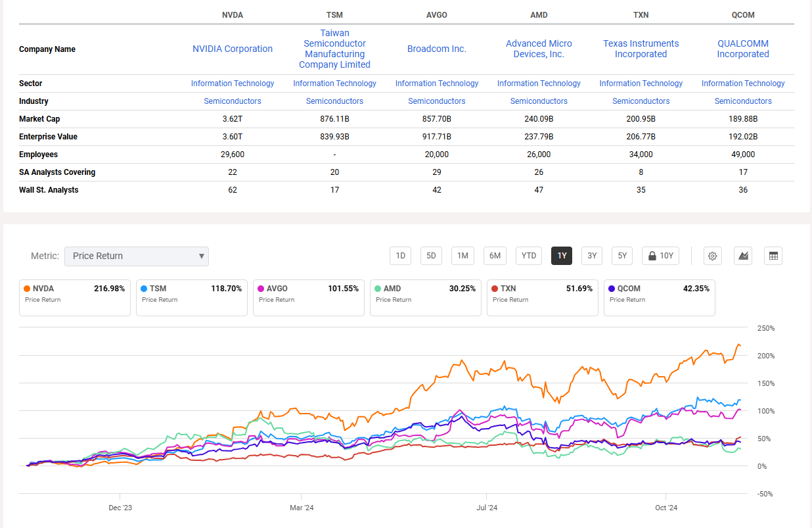Open NVDA's Information Technology sector link
The height and width of the screenshot is (528, 812).
click(x=233, y=84)
